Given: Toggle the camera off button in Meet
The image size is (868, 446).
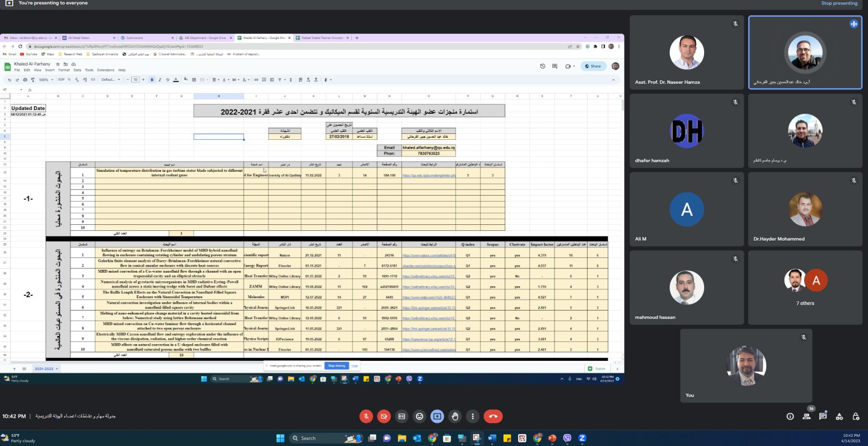Looking at the screenshot, I should click(384, 416).
